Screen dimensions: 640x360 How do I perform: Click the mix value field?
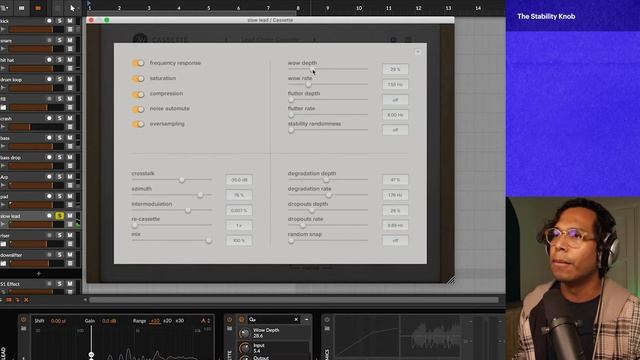click(239, 241)
